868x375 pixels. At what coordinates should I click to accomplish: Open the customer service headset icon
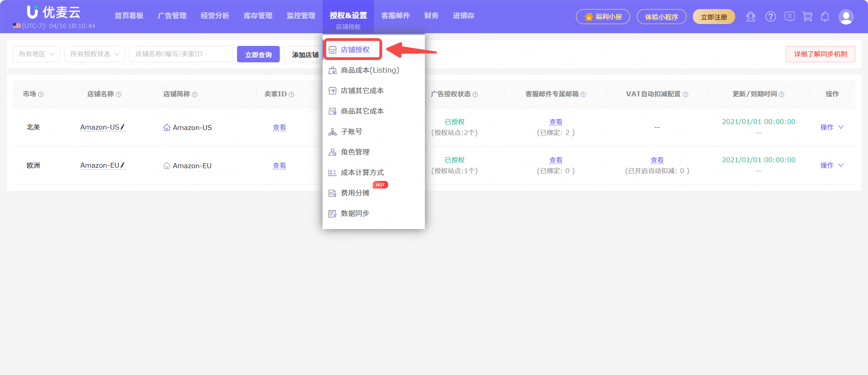pyautogui.click(x=751, y=17)
